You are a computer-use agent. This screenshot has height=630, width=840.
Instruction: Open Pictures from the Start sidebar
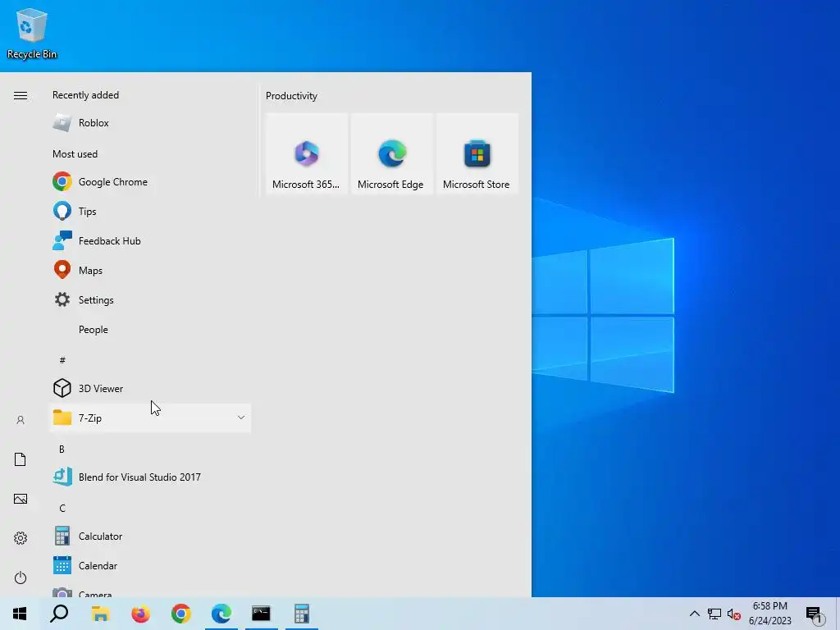[21, 499]
